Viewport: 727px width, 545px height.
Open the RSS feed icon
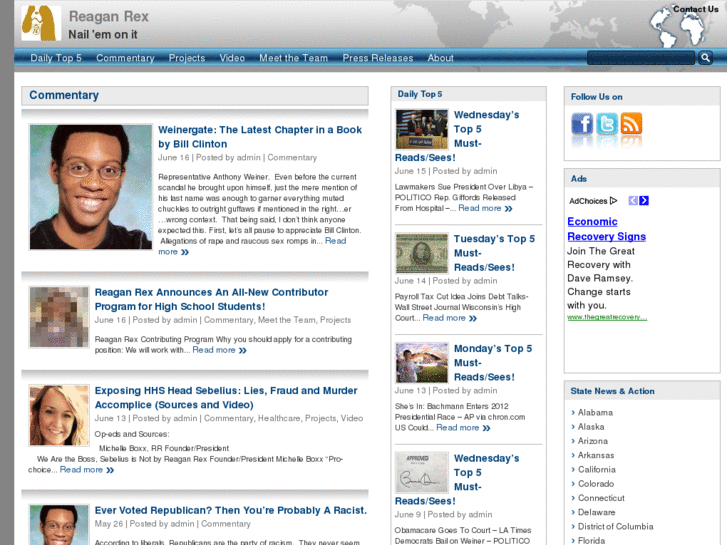pyautogui.click(x=631, y=124)
